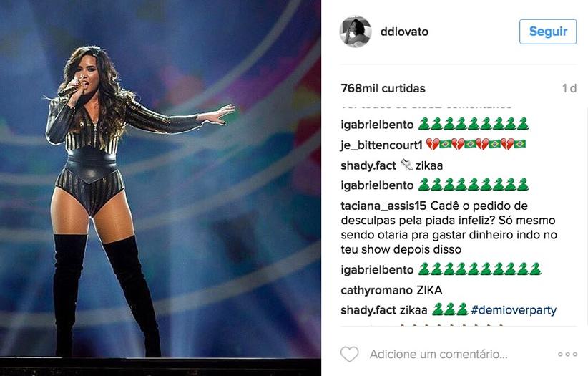Focus the Adicione um comentário field
Viewport: 588px width, 376px height.
click(x=438, y=355)
